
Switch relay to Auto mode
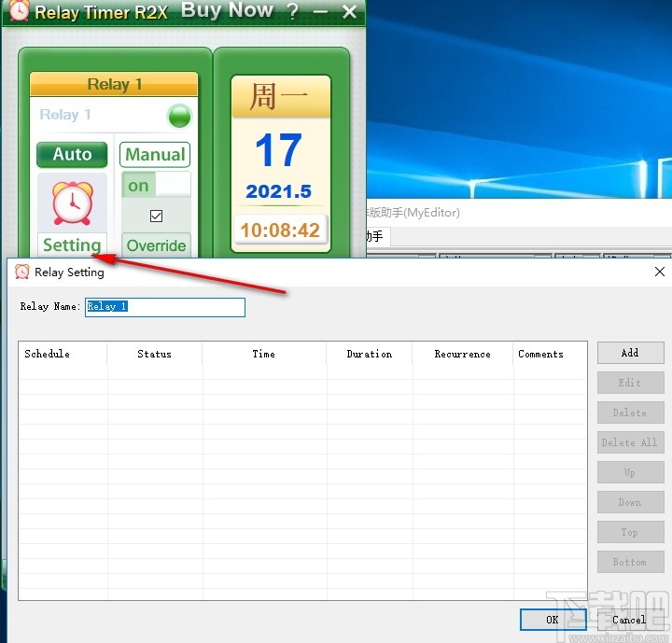(x=72, y=154)
